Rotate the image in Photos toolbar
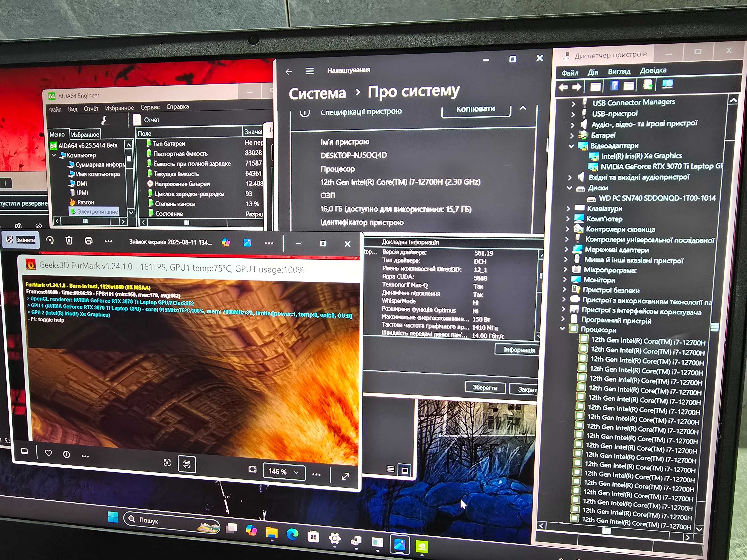Image resolution: width=747 pixels, height=560 pixels. click(x=50, y=240)
